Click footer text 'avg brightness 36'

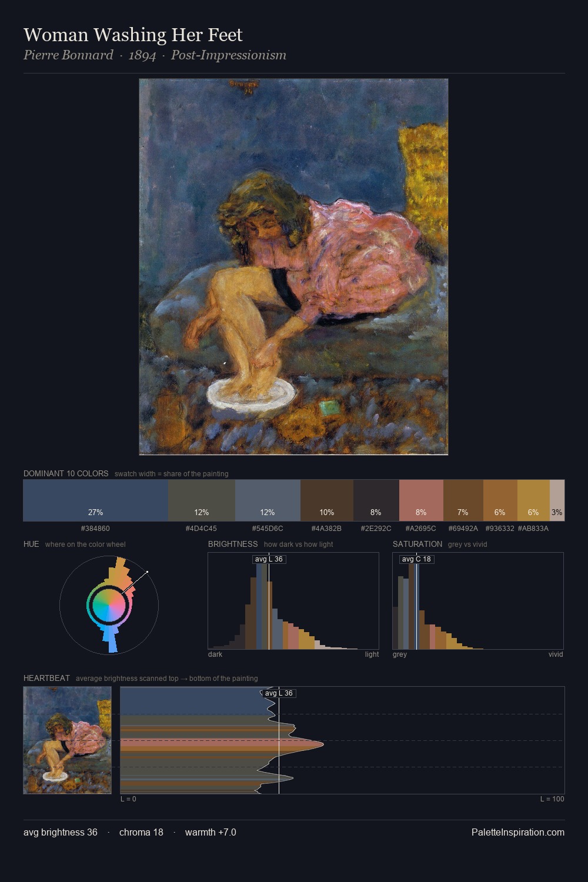61,832
